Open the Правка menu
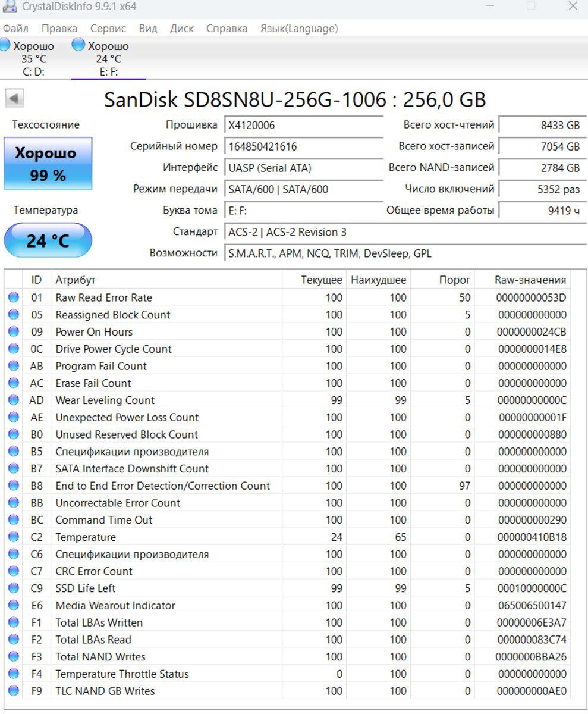Image resolution: width=588 pixels, height=714 pixels. [59, 29]
